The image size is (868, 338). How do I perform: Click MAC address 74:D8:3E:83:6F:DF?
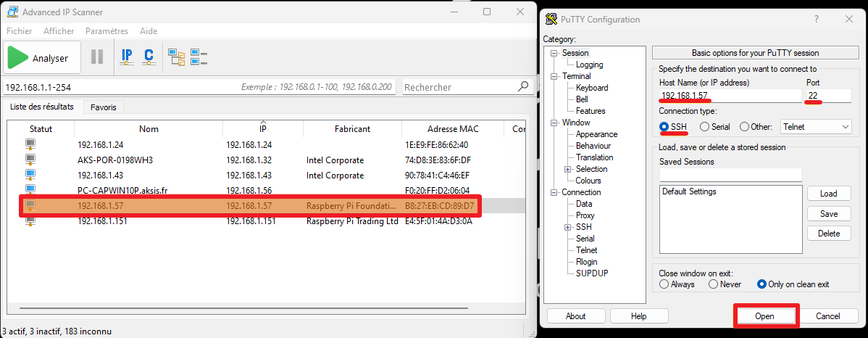[438, 160]
